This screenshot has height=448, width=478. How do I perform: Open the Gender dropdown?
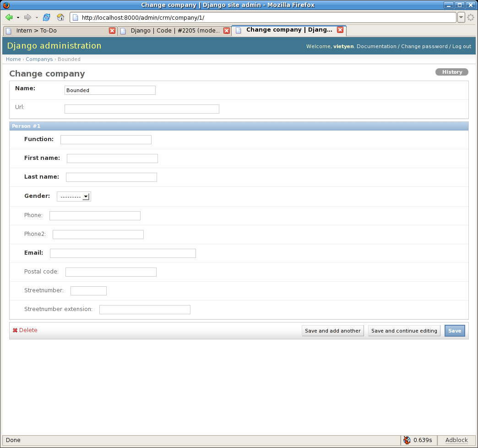[74, 197]
